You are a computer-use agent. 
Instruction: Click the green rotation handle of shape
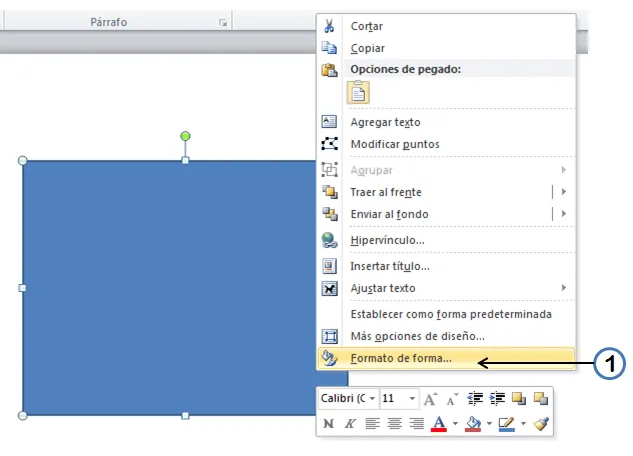point(185,136)
